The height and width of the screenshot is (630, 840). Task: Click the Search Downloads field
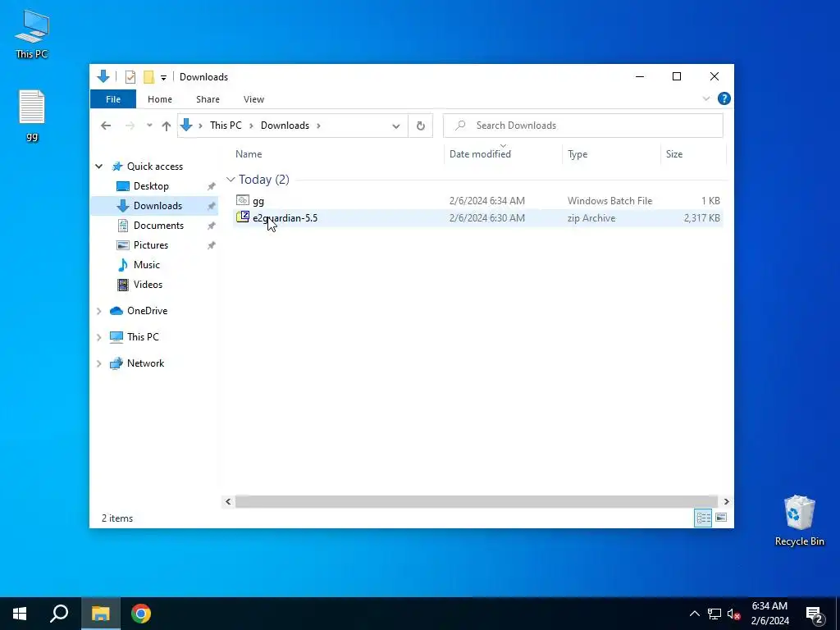(x=583, y=126)
